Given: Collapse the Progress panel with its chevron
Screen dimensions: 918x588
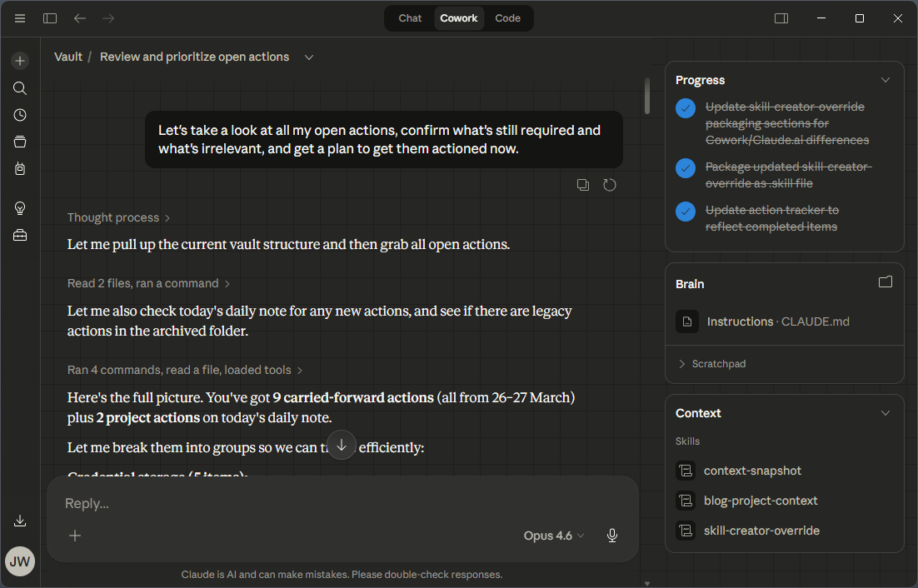Looking at the screenshot, I should click(886, 79).
